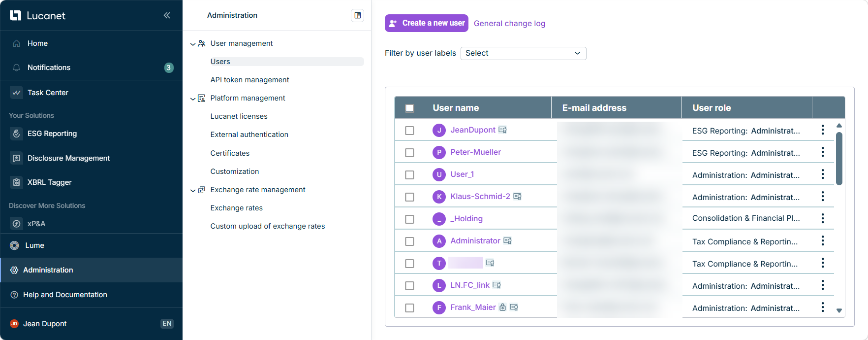868x340 pixels.
Task: Open Custom upload of exchange rates
Action: [267, 226]
